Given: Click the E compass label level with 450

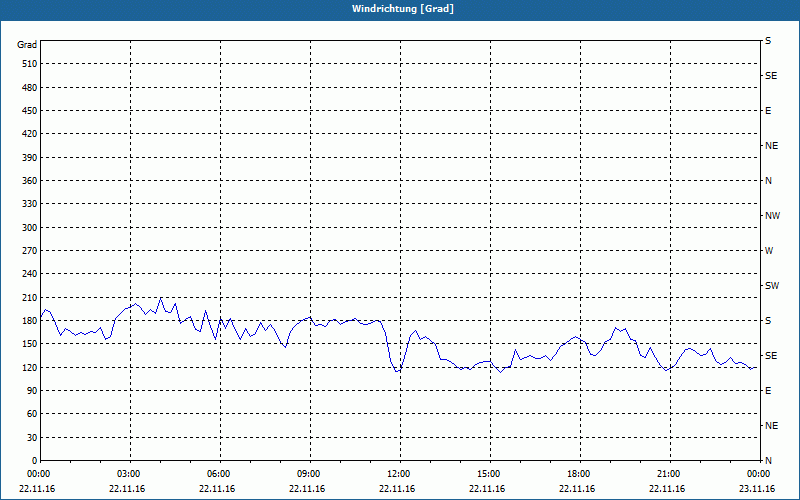Looking at the screenshot, I should (x=768, y=111).
